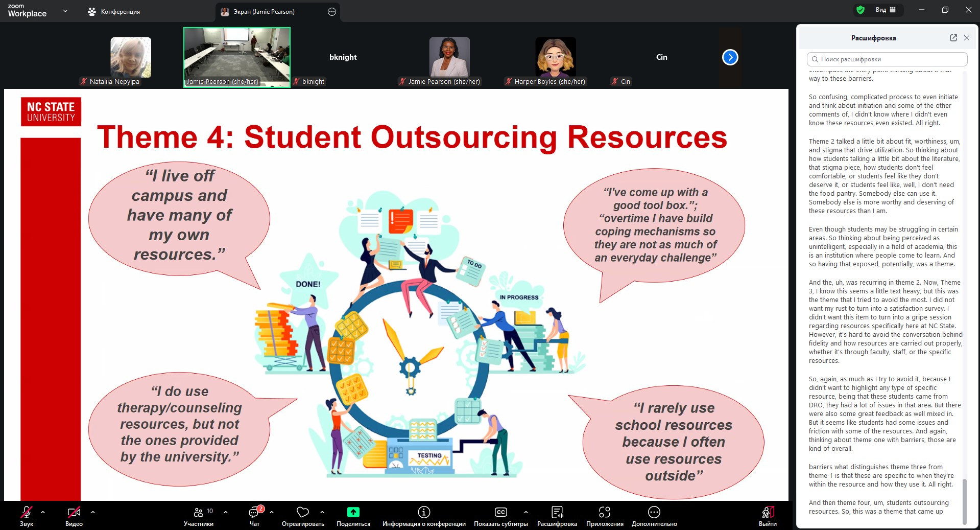Image resolution: width=980 pixels, height=530 pixels.
Task: Open Информация о конференции info icon
Action: [x=424, y=513]
